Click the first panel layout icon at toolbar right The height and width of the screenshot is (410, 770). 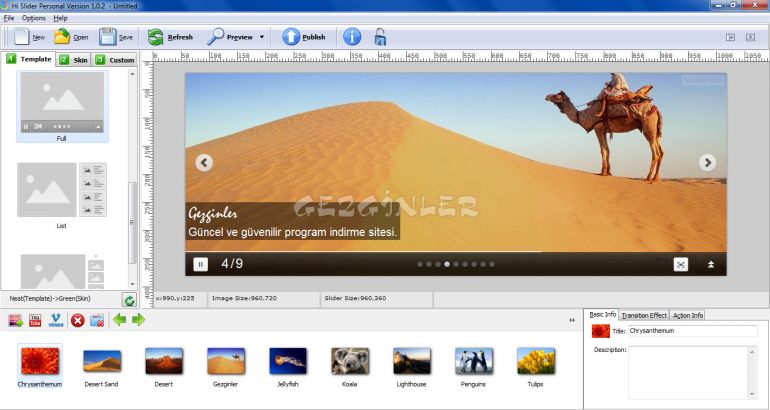pos(730,37)
